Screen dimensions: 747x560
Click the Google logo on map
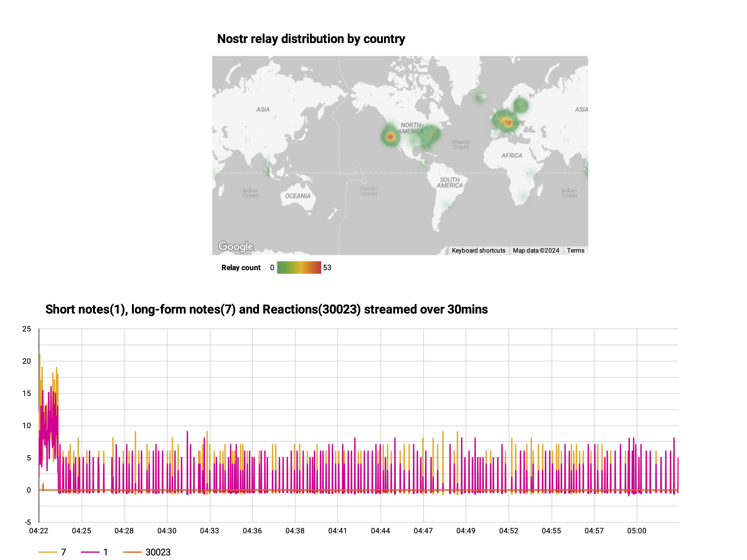(236, 246)
